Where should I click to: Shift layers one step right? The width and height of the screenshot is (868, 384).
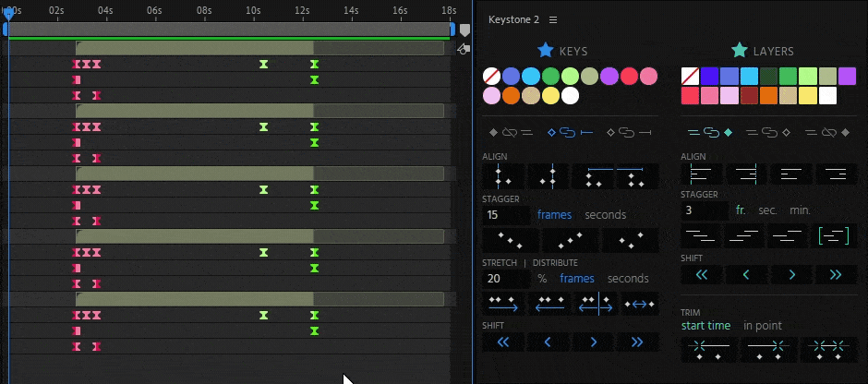click(791, 275)
